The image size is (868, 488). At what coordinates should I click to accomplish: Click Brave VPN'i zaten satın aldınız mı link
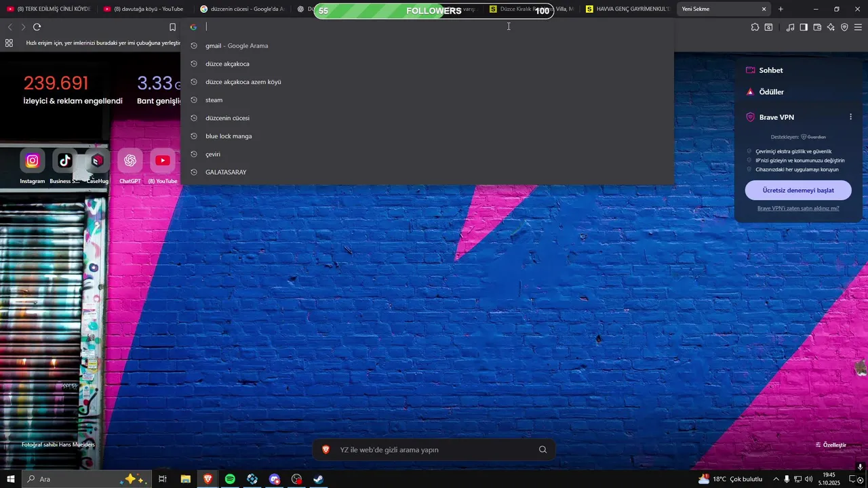tap(798, 209)
